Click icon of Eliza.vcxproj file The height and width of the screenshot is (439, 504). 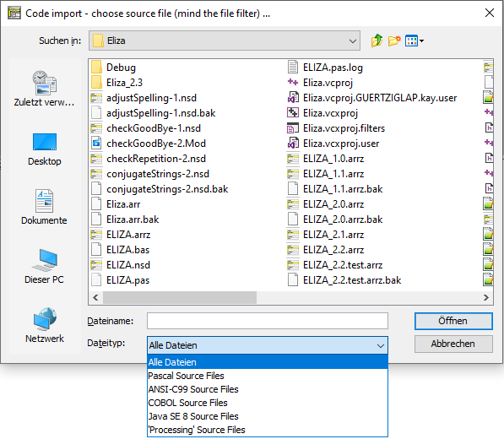[293, 113]
